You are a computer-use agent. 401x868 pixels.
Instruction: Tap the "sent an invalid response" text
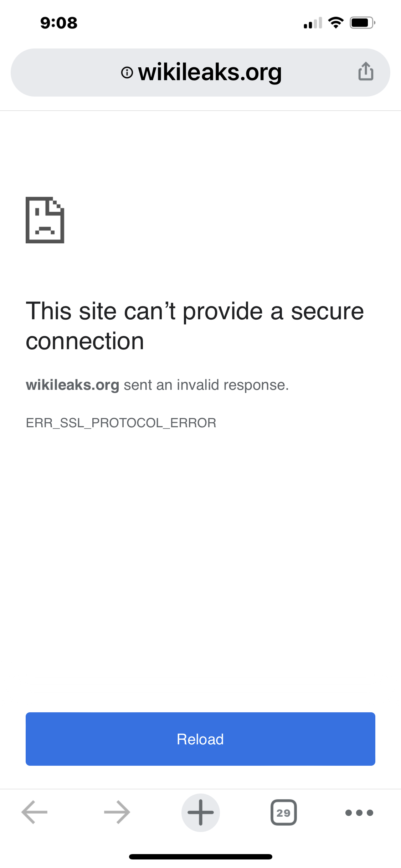pos(206,385)
